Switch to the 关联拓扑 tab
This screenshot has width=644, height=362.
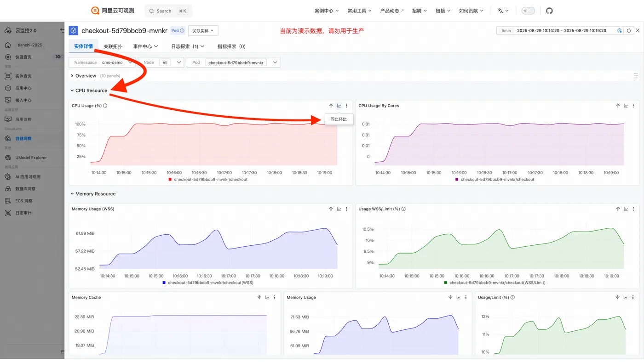(x=113, y=46)
